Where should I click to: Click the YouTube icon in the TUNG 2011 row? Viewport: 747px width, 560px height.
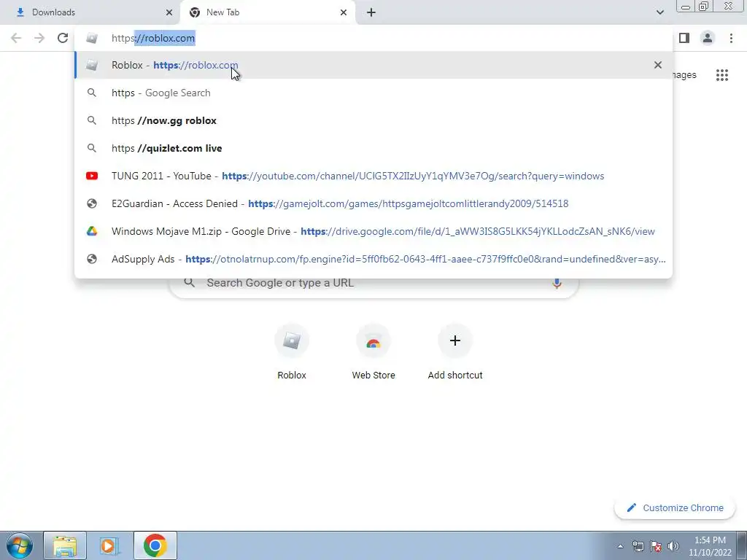pyautogui.click(x=92, y=176)
